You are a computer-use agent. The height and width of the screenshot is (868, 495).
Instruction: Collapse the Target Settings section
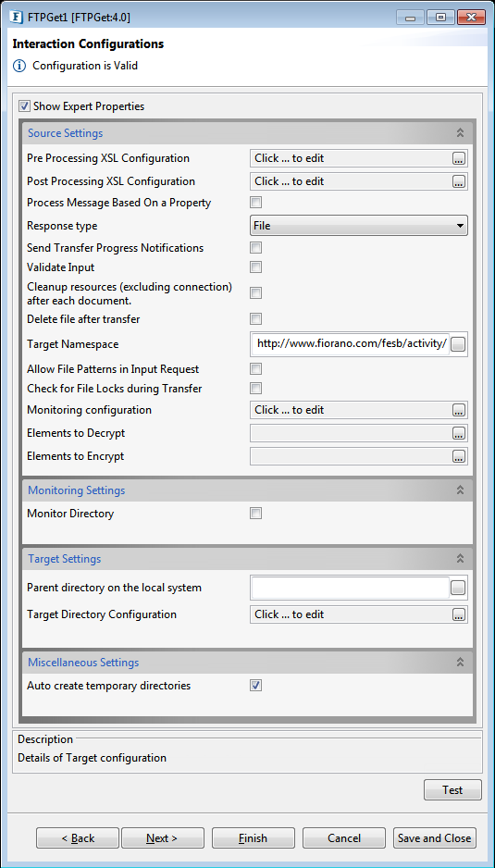[460, 559]
